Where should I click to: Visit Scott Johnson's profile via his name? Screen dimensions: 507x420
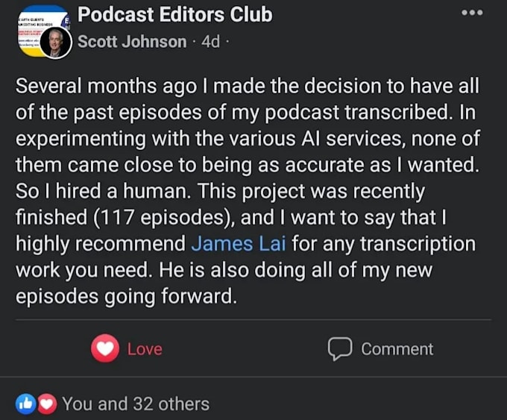click(x=132, y=42)
